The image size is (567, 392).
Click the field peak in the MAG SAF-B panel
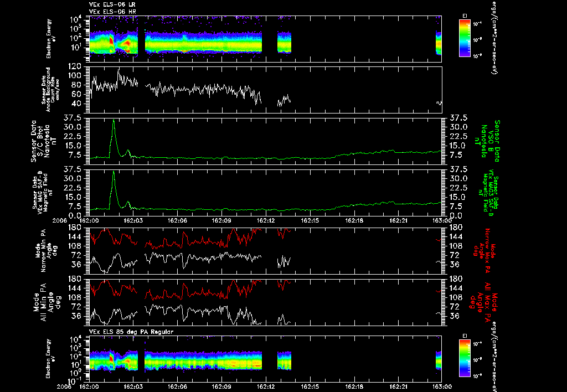pyautogui.click(x=114, y=172)
